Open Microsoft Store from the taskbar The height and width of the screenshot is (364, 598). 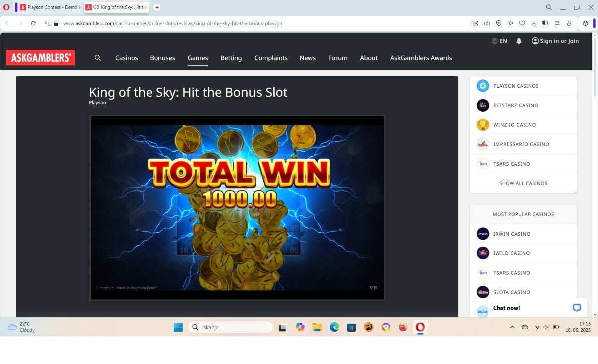pos(351,327)
